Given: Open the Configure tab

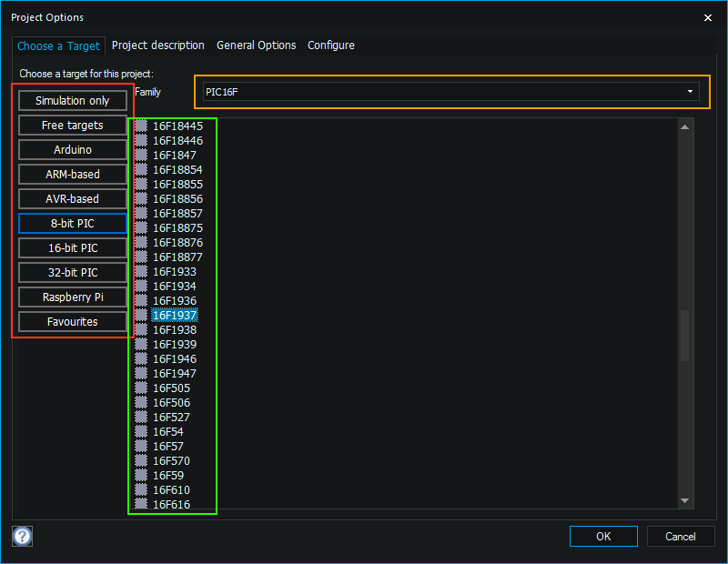Looking at the screenshot, I should pos(331,45).
